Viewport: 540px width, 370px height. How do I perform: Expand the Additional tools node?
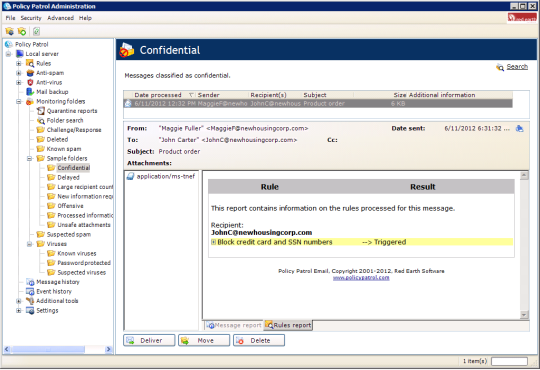19,301
